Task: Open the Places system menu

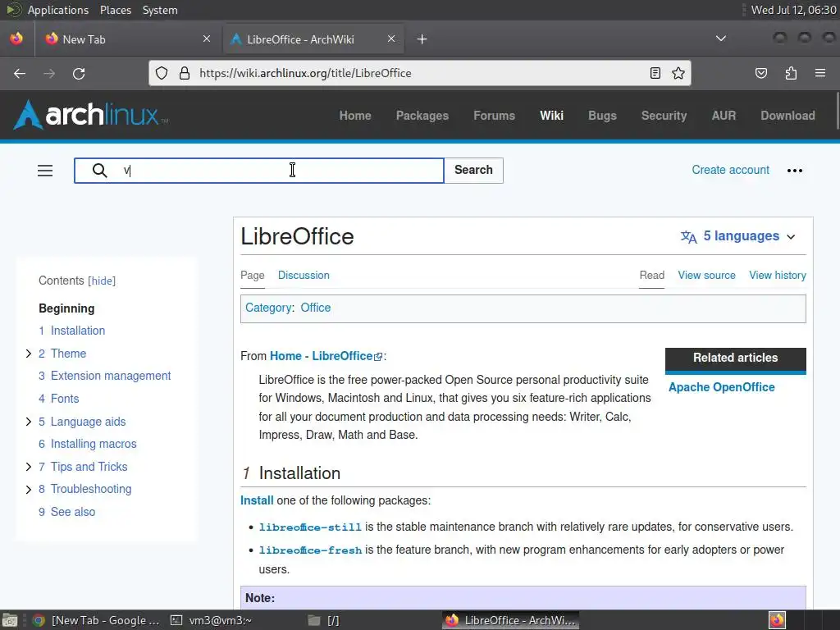Action: 115,10
